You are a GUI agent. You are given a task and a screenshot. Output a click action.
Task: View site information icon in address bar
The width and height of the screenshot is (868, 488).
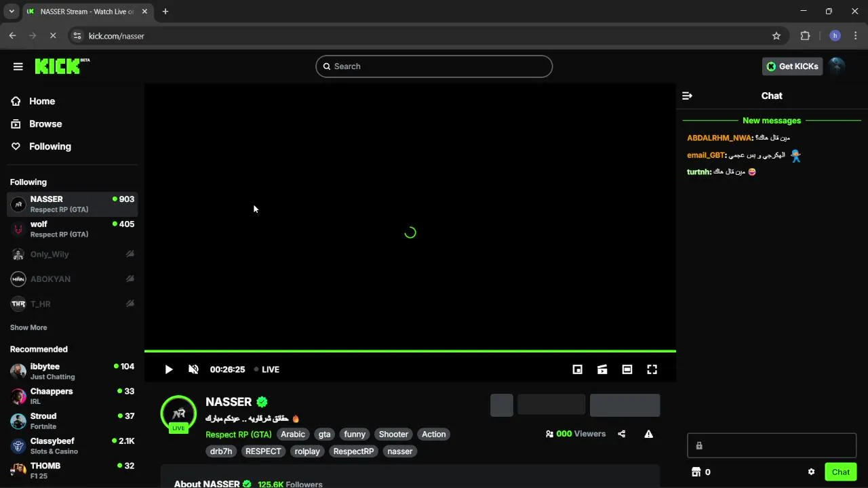pyautogui.click(x=77, y=36)
